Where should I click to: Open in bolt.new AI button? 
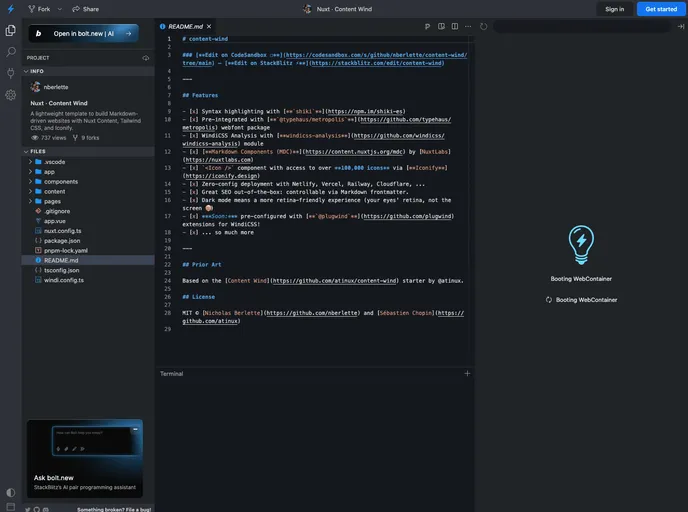click(x=83, y=33)
